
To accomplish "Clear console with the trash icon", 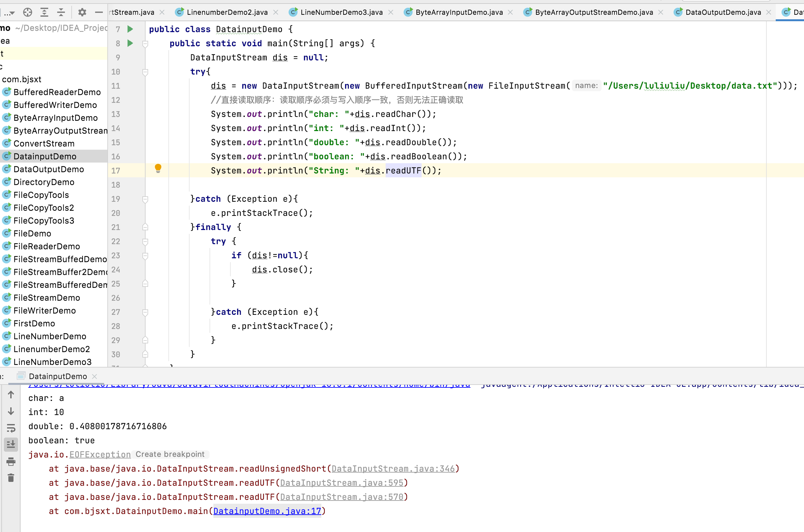I will pyautogui.click(x=11, y=478).
